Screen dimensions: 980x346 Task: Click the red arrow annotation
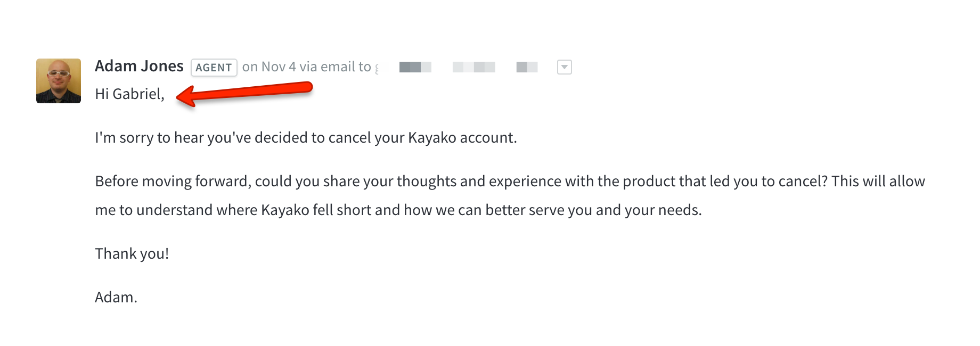point(244,94)
